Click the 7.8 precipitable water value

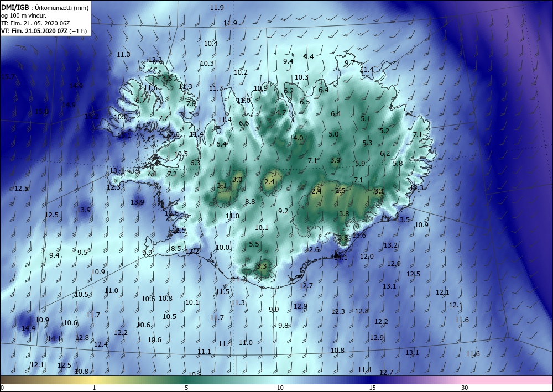click(x=191, y=103)
